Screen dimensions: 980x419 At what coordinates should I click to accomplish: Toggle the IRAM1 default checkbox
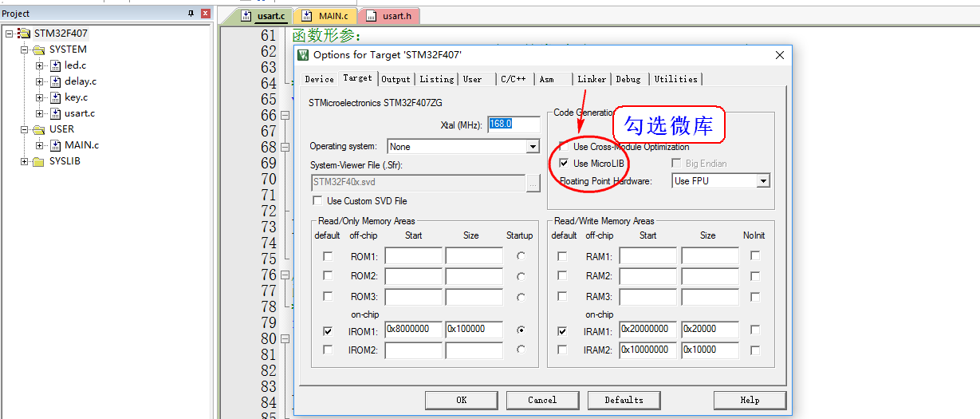(x=563, y=330)
